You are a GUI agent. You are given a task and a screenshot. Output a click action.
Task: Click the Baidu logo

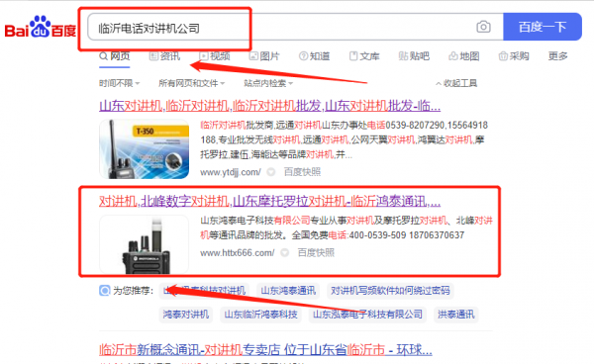(x=41, y=27)
